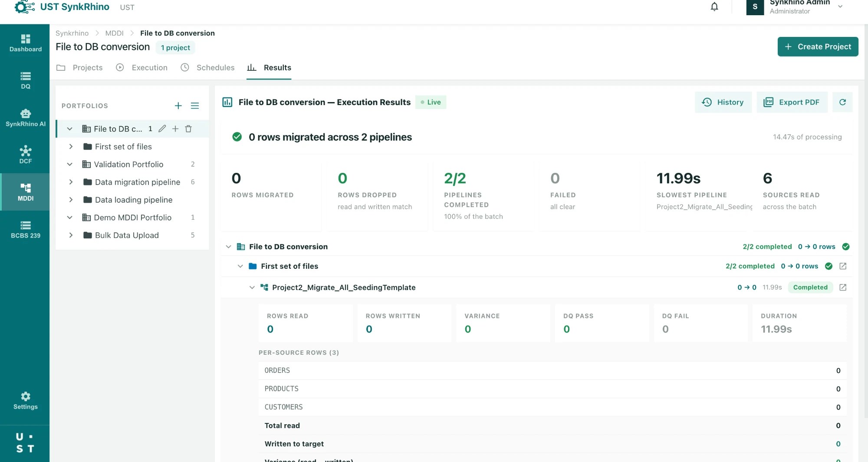Viewport: 868px width, 462px height.
Task: Collapse File to DB conversion results group
Action: (x=228, y=247)
